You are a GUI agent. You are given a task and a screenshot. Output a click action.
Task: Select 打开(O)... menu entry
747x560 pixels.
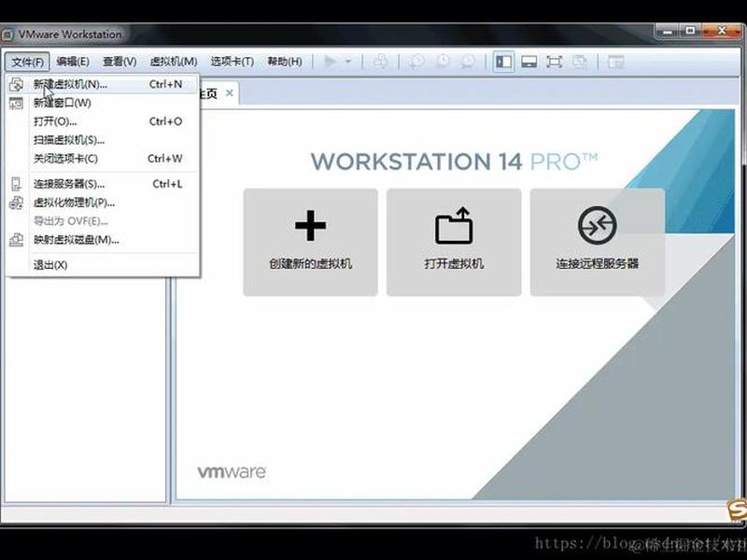click(103, 121)
